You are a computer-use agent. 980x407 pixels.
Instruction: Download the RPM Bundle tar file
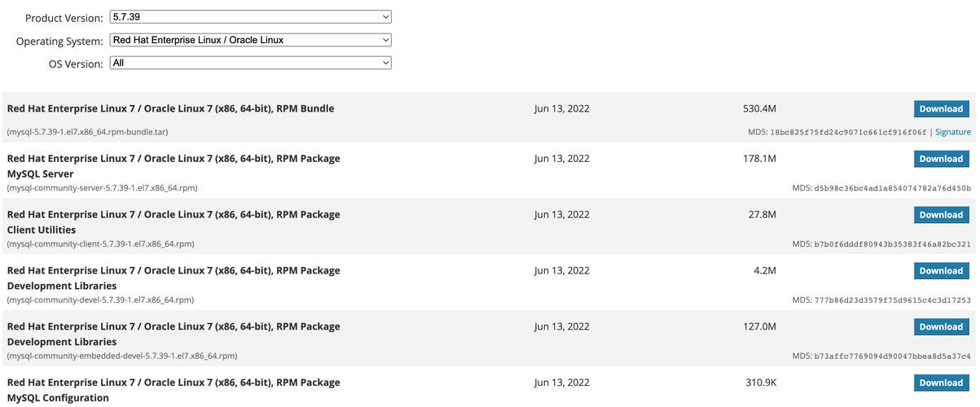coord(941,109)
